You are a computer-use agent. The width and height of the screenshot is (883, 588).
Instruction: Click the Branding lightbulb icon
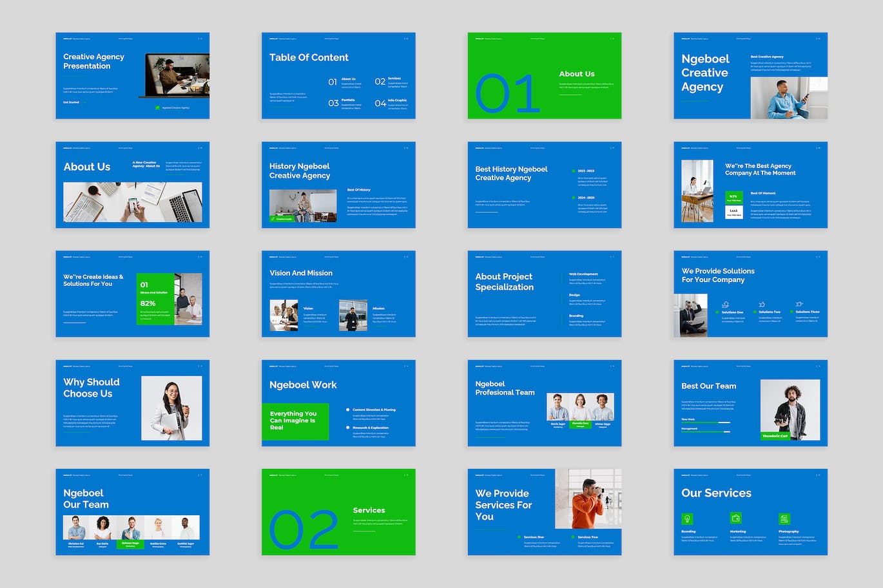687,518
